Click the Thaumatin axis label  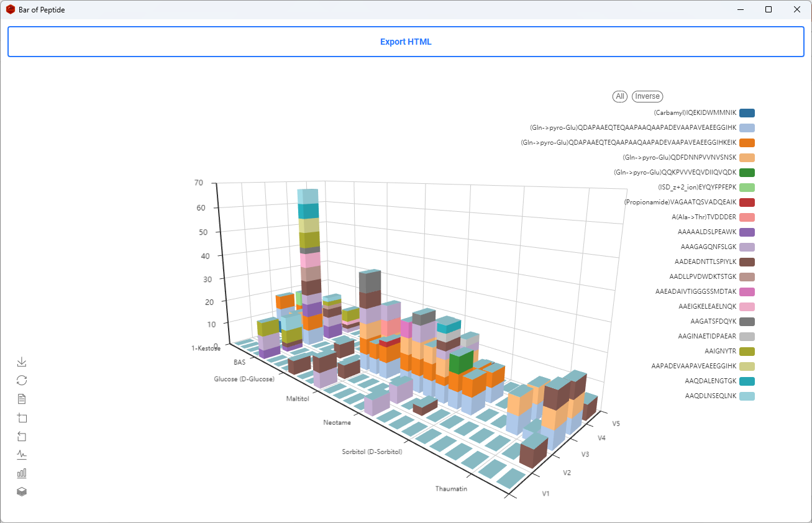pyautogui.click(x=451, y=489)
